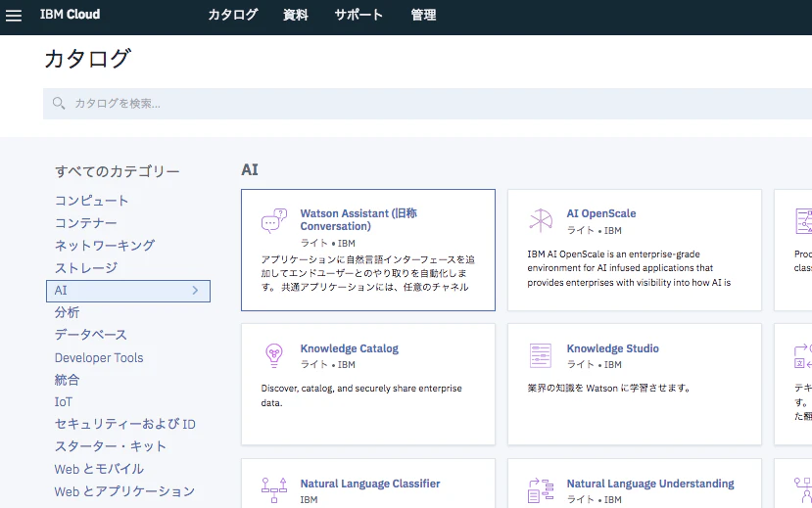Select the 統合 category
Image resolution: width=812 pixels, height=508 pixels.
point(68,380)
